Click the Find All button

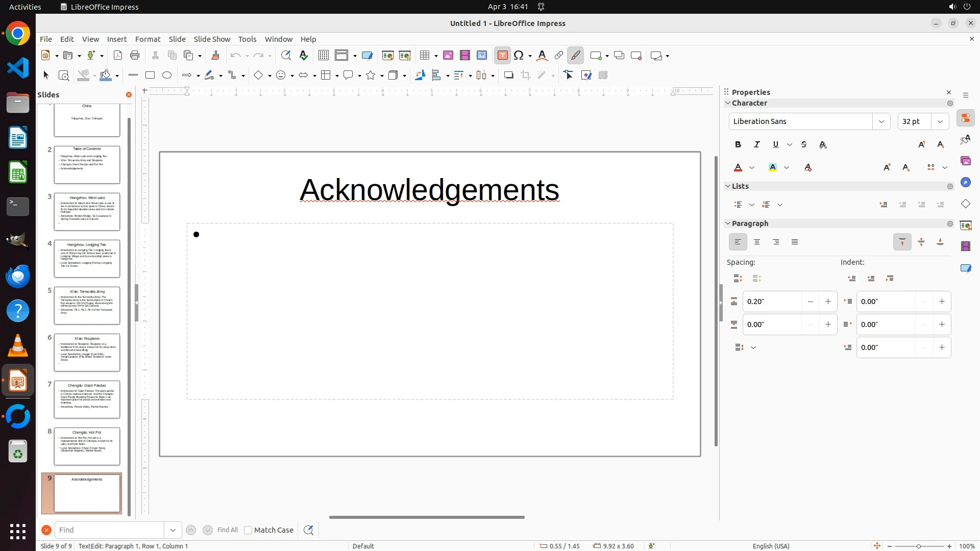tap(227, 530)
